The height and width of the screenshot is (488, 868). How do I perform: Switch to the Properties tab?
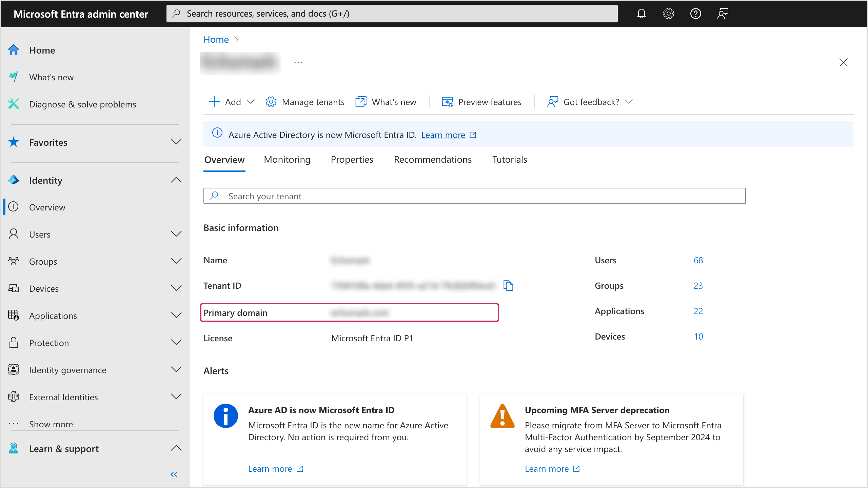pyautogui.click(x=352, y=159)
